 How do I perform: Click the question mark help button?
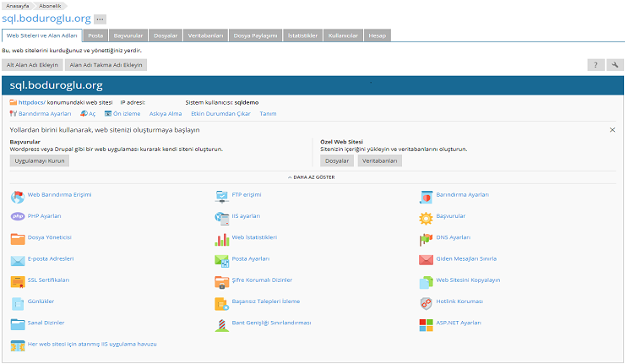click(x=596, y=65)
